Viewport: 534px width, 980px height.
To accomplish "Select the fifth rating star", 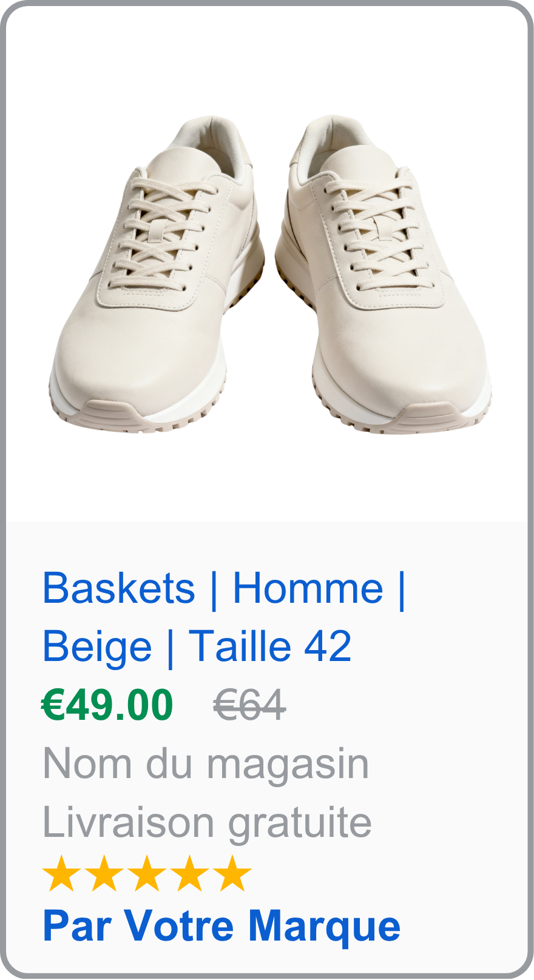I will click(232, 874).
